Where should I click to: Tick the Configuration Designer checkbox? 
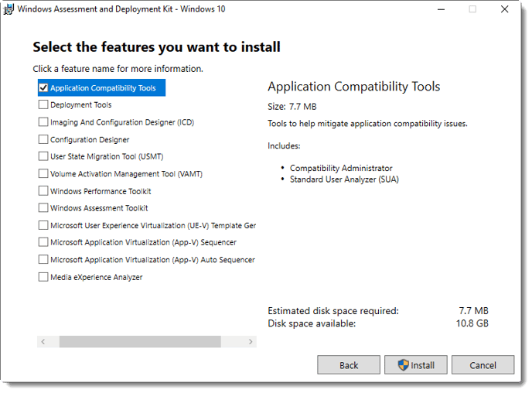pyautogui.click(x=43, y=139)
